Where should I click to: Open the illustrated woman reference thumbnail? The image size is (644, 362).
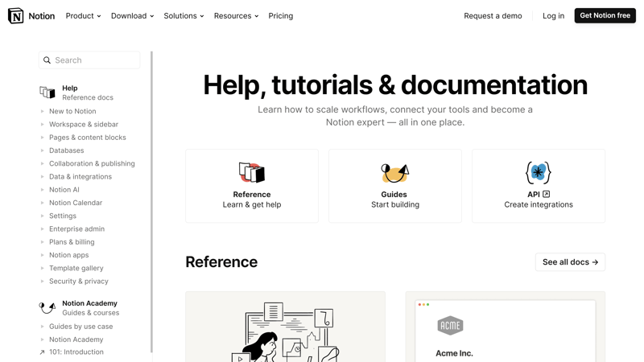286,327
